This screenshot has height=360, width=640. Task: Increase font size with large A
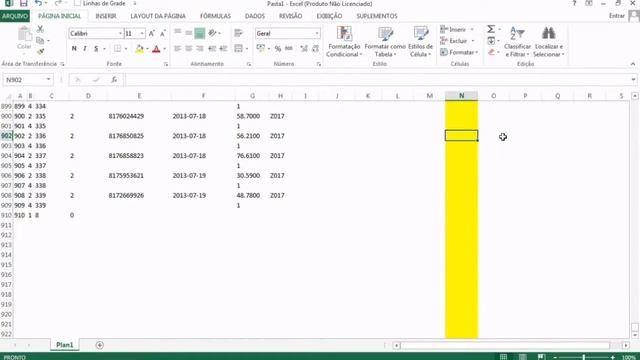pyautogui.click(x=151, y=33)
